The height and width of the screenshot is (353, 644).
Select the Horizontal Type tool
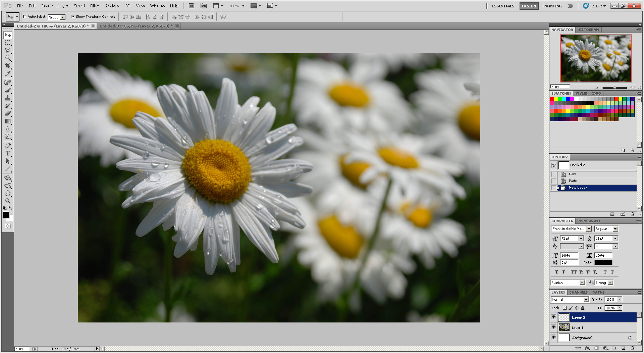coord(8,153)
